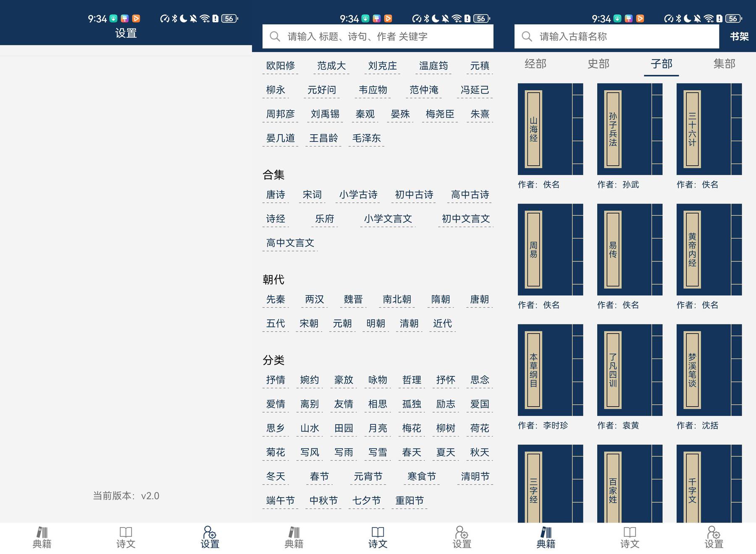Image resolution: width=756 pixels, height=554 pixels.
Task: Tap Wi-Fi icon in settings screen status bar
Action: click(205, 18)
